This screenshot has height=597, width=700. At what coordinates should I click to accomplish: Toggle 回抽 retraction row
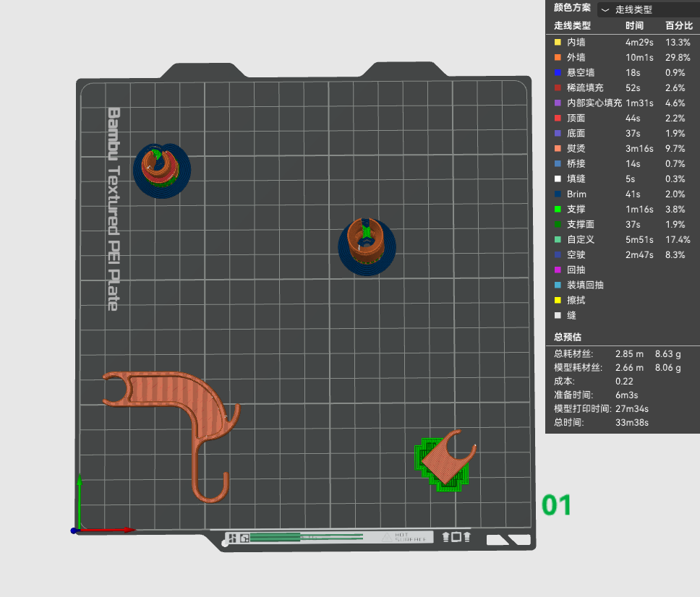pyautogui.click(x=623, y=270)
